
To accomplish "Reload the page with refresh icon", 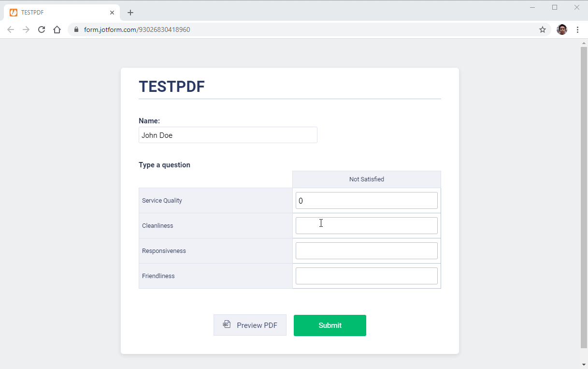I will click(x=42, y=30).
